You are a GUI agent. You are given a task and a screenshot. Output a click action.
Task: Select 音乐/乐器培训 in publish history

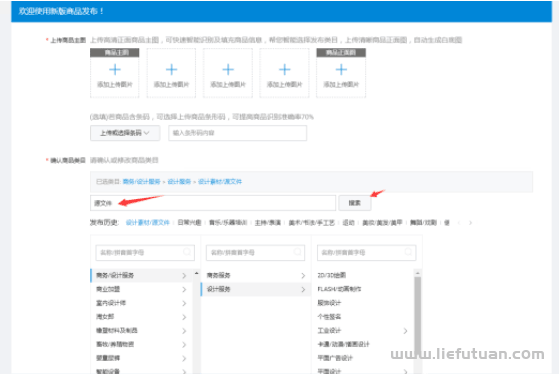pyautogui.click(x=228, y=222)
